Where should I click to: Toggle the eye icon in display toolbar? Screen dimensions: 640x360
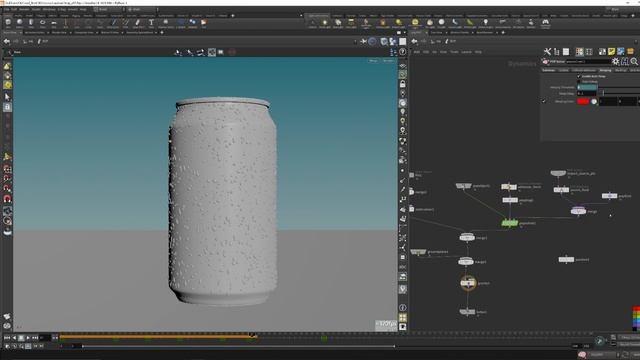click(x=402, y=66)
